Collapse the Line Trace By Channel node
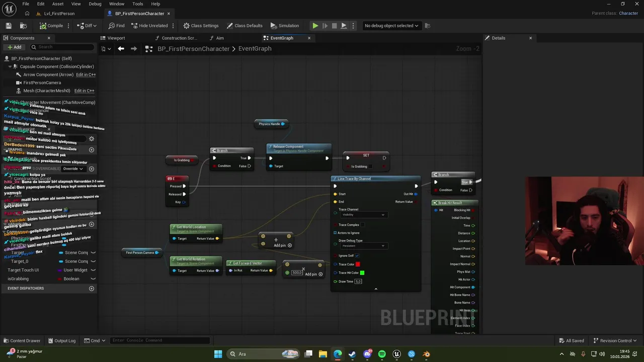Image resolution: width=644 pixels, height=362 pixels. (376, 289)
